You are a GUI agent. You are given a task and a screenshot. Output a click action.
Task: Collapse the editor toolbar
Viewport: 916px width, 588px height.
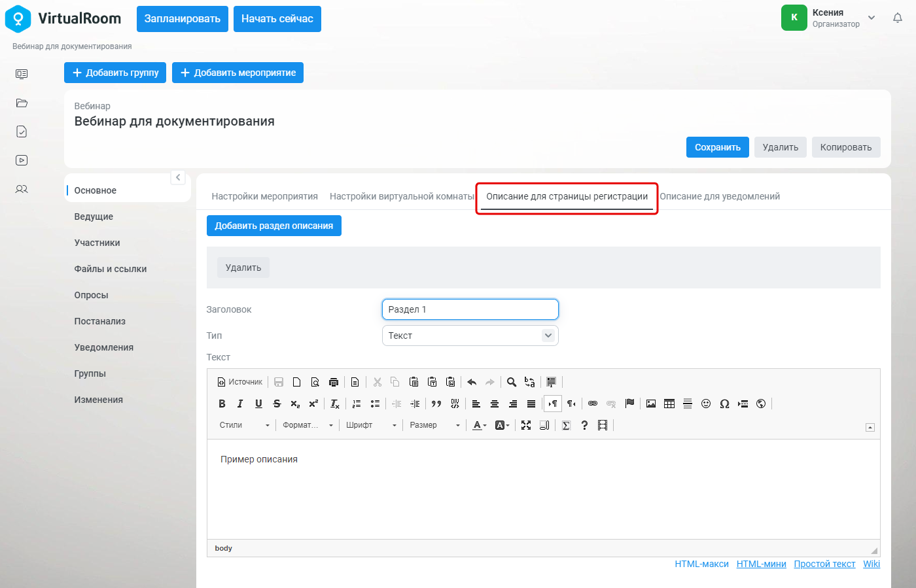click(870, 427)
